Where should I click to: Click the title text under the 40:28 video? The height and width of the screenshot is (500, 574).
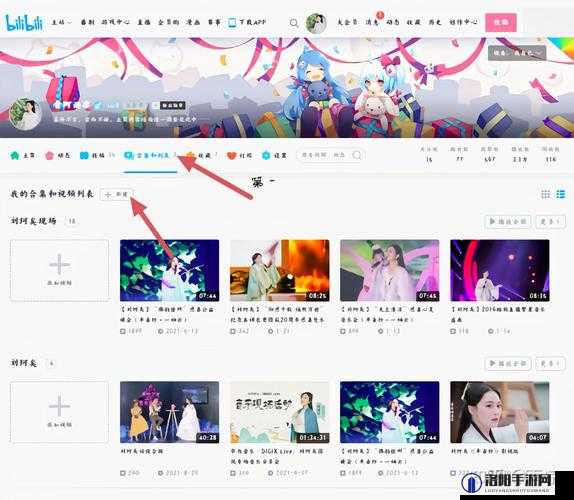coord(142,451)
